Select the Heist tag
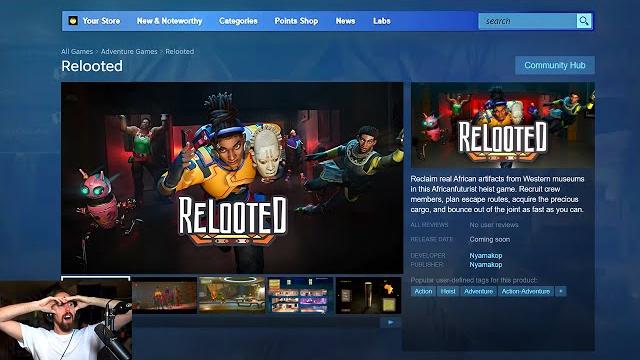640x360 pixels. point(448,291)
